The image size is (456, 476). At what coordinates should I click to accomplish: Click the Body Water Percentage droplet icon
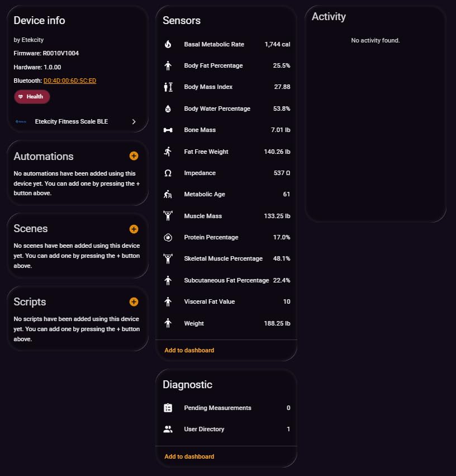tap(168, 109)
